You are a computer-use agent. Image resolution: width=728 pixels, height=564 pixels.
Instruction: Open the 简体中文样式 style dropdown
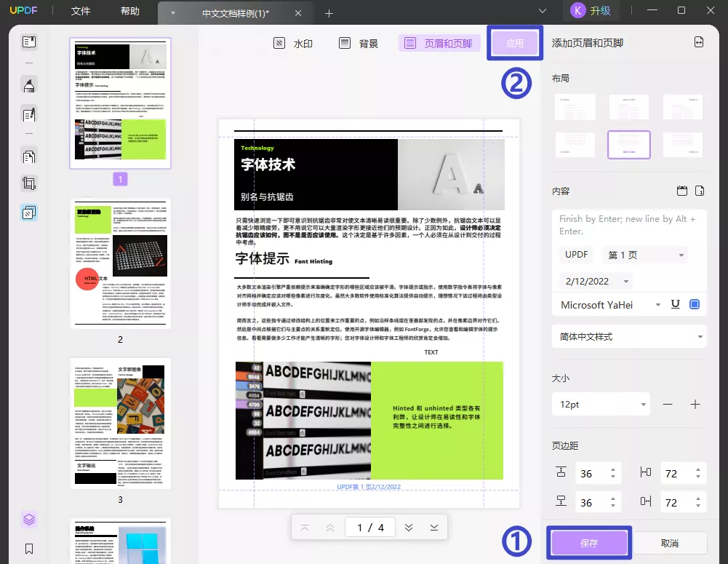629,337
